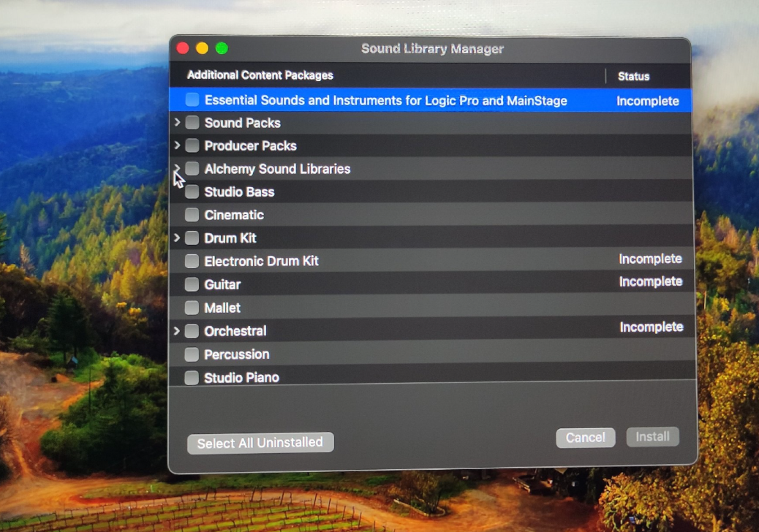759x532 pixels.
Task: Expand the Producer Packs group
Action: pos(177,145)
